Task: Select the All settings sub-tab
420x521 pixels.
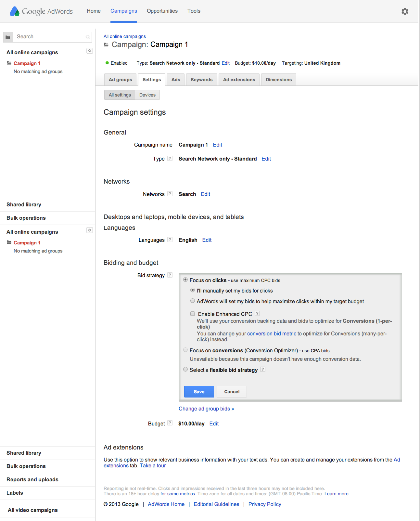Action: (120, 95)
